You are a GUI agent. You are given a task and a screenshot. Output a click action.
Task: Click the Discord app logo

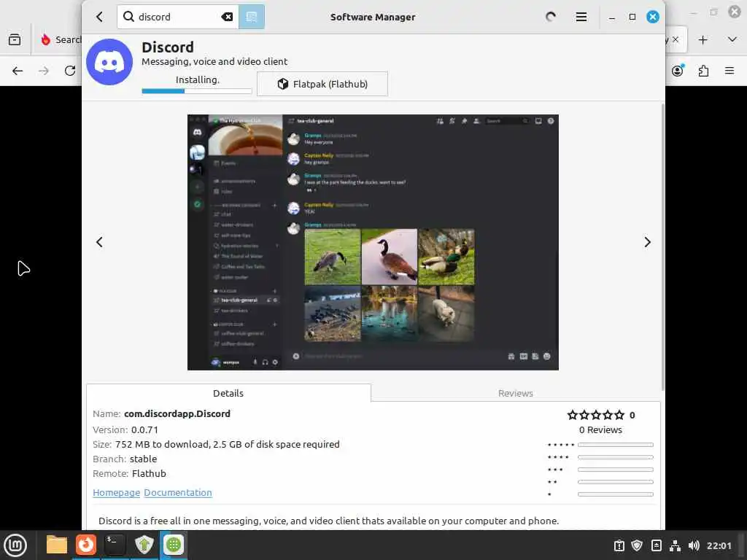[109, 62]
